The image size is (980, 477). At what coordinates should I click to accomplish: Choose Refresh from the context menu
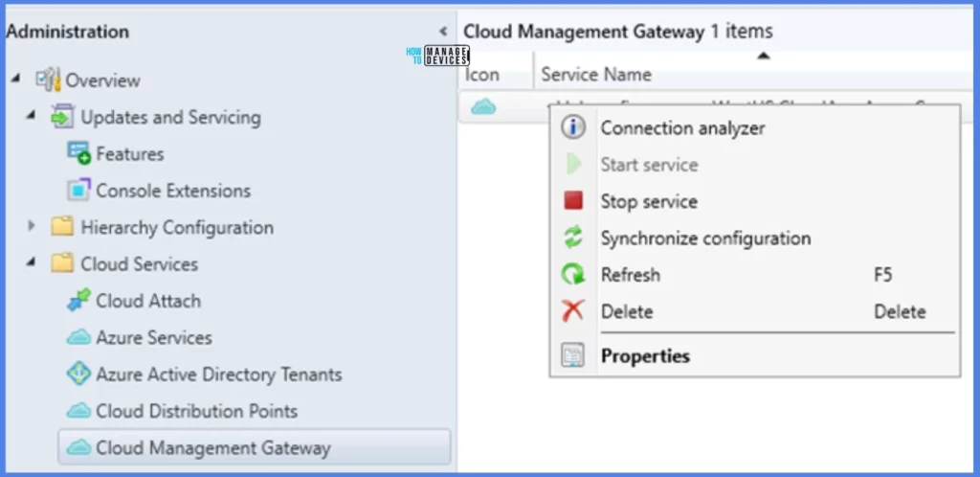tap(755, 275)
